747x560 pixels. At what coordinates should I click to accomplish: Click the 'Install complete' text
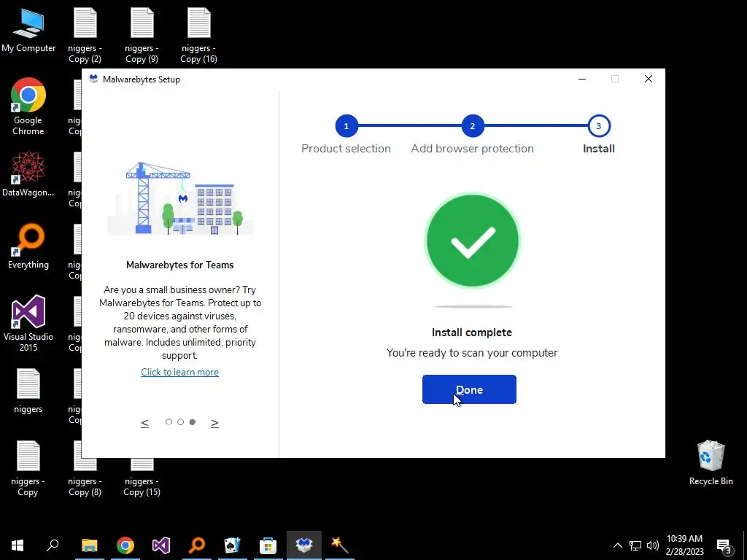[x=472, y=332]
